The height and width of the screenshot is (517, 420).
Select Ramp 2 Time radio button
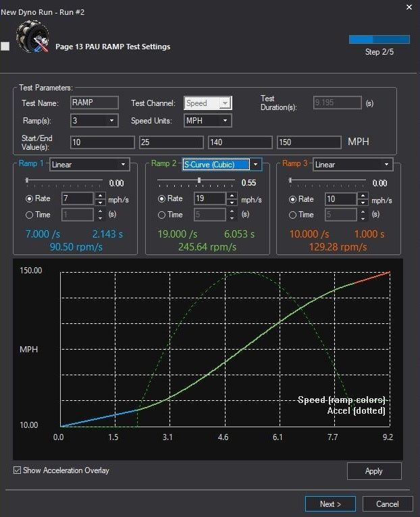161,215
